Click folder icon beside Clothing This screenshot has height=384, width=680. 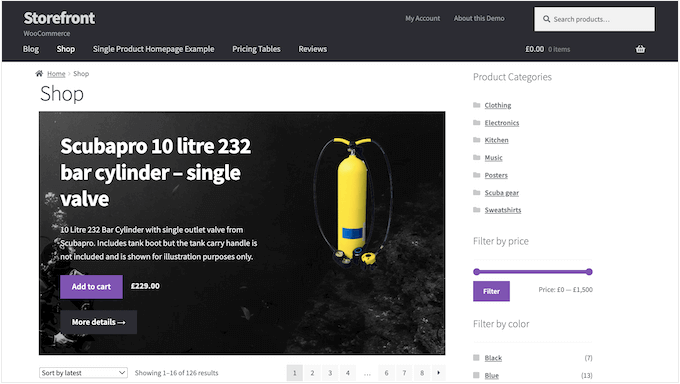(x=477, y=105)
